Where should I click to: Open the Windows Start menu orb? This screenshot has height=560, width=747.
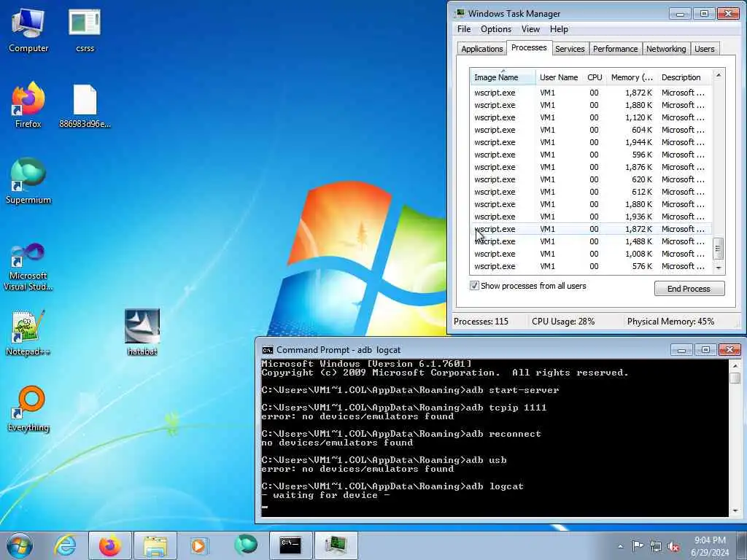20,545
